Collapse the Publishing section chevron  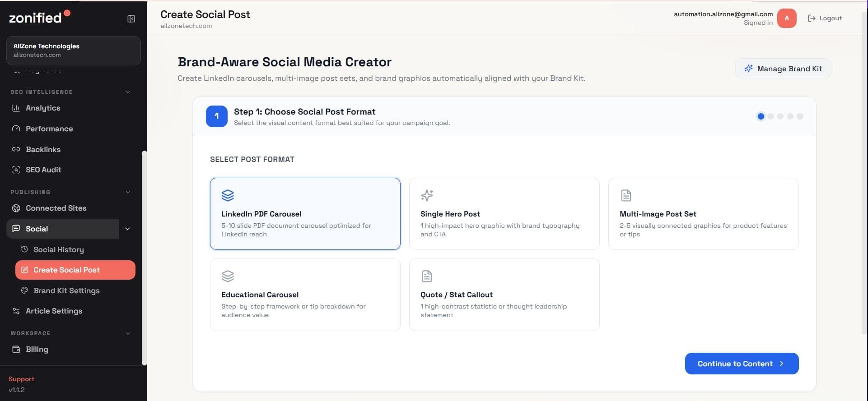tap(128, 192)
